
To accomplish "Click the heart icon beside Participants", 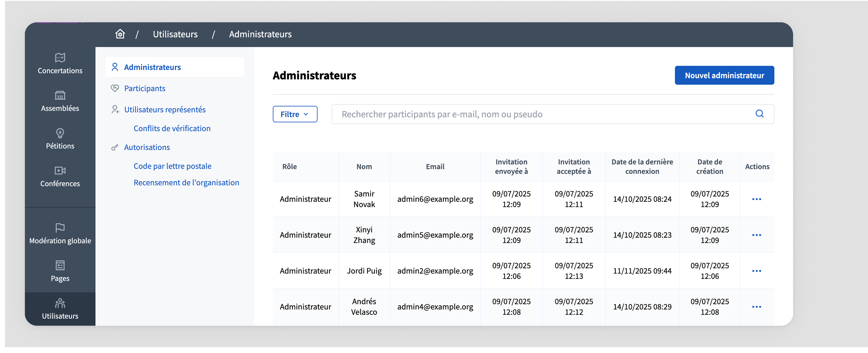I will click(x=115, y=88).
